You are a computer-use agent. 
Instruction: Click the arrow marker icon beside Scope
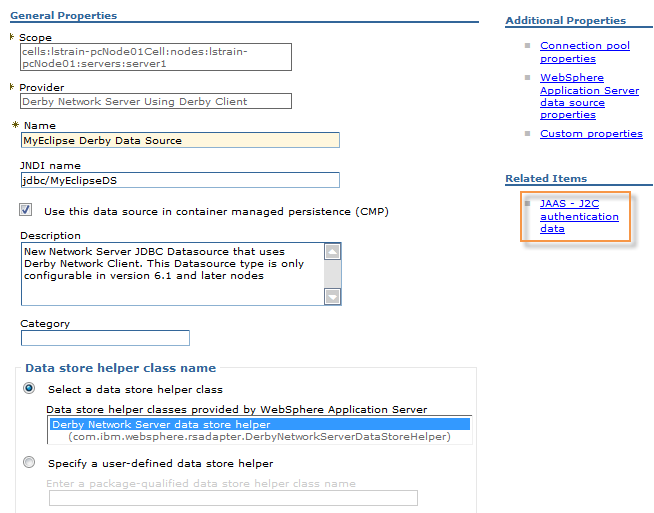pos(13,36)
